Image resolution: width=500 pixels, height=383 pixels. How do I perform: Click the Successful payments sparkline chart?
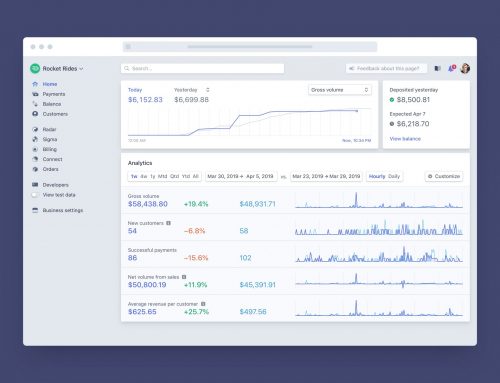[379, 254]
